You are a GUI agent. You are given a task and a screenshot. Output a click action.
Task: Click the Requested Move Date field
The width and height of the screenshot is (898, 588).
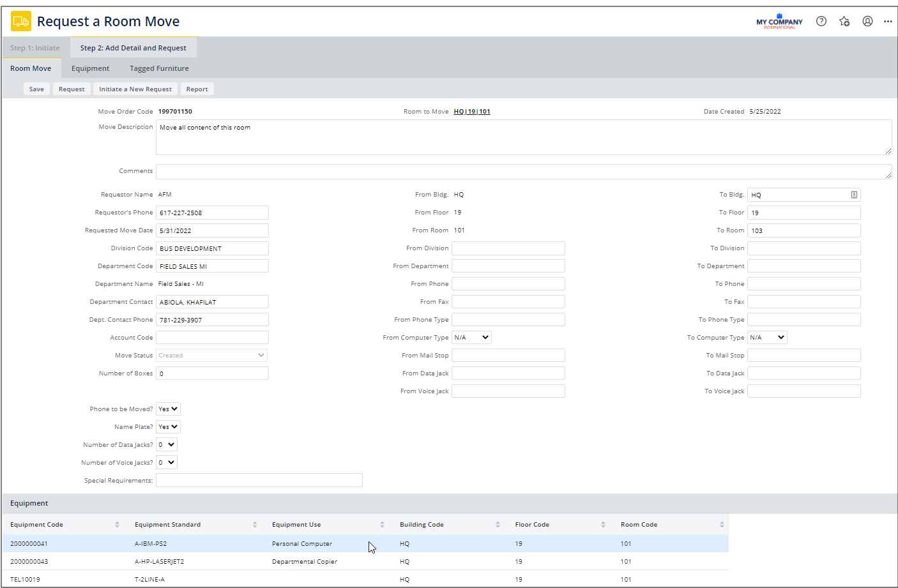pos(212,230)
